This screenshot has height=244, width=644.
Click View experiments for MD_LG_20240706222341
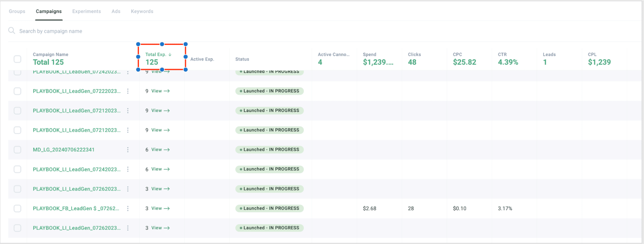tap(161, 149)
